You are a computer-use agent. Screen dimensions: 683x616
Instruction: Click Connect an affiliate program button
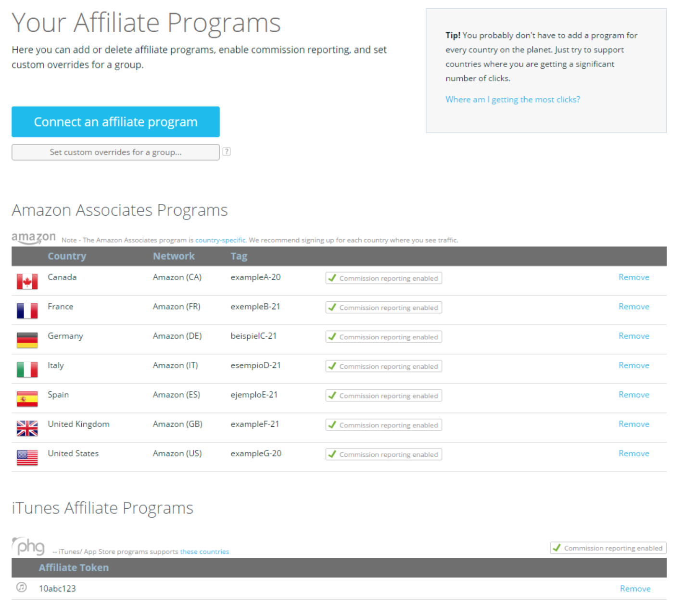pyautogui.click(x=115, y=122)
